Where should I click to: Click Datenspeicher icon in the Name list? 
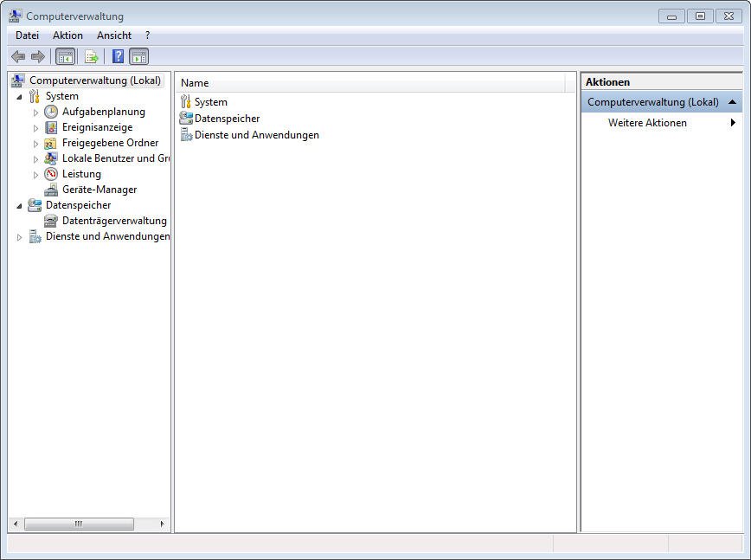tap(186, 118)
